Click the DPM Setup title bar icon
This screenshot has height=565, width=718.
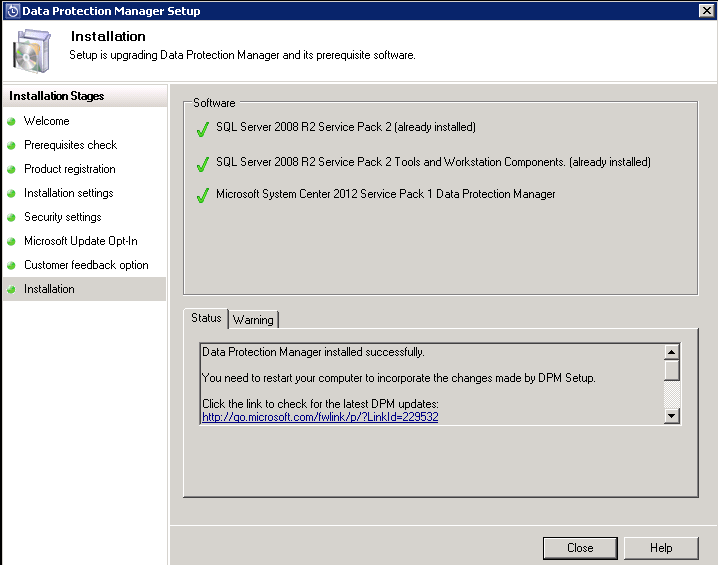(x=11, y=11)
